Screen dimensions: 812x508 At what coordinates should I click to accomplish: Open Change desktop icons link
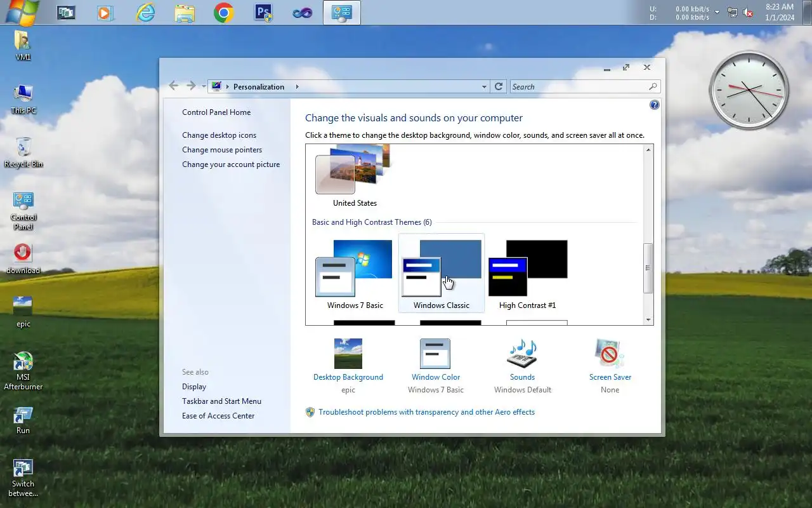[x=219, y=135]
